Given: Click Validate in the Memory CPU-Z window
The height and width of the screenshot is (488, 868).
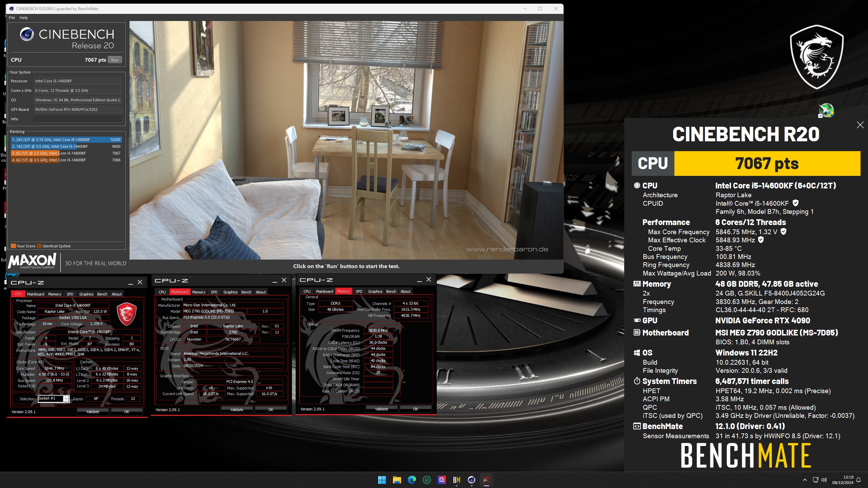Looking at the screenshot, I should tap(381, 409).
